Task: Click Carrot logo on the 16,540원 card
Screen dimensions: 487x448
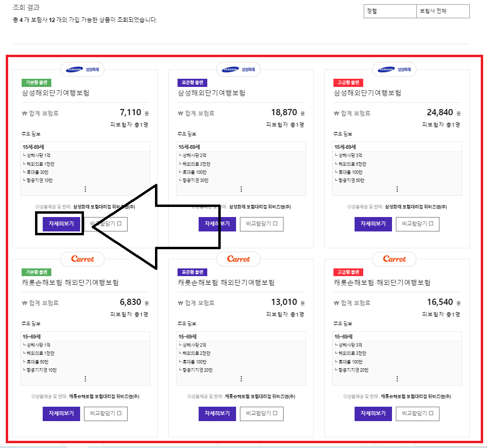Action: click(x=394, y=259)
